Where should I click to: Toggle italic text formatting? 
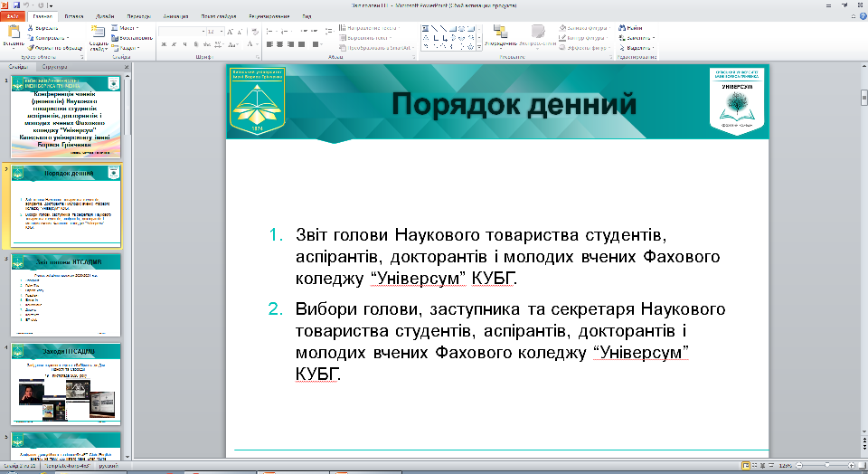(174, 43)
